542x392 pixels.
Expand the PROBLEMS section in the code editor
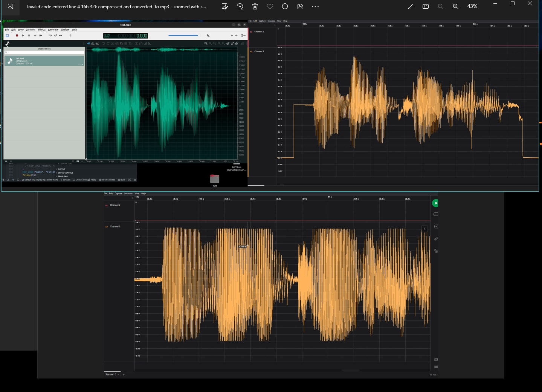pyautogui.click(x=62, y=176)
